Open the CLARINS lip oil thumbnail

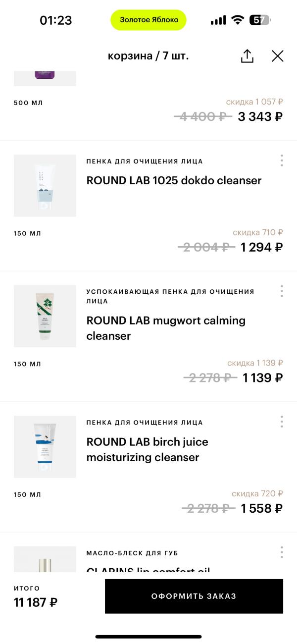click(45, 560)
